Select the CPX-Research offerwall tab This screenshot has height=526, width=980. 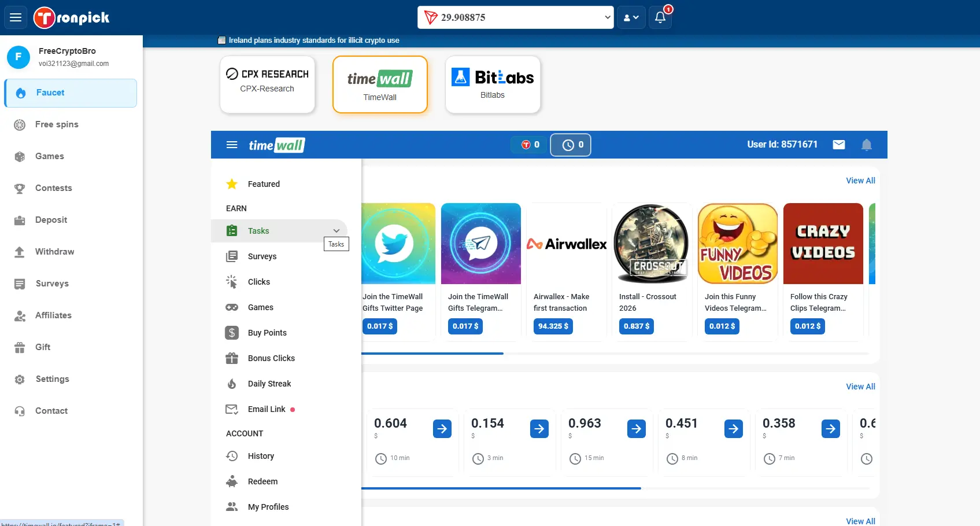coord(267,84)
